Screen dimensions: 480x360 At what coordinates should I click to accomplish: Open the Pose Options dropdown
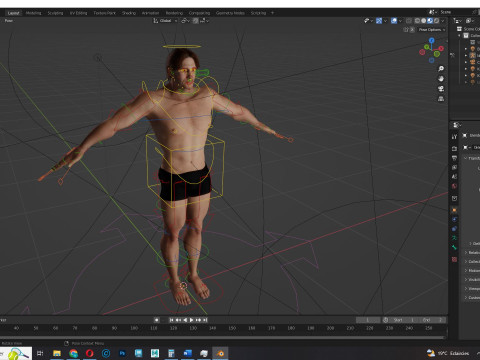click(432, 30)
